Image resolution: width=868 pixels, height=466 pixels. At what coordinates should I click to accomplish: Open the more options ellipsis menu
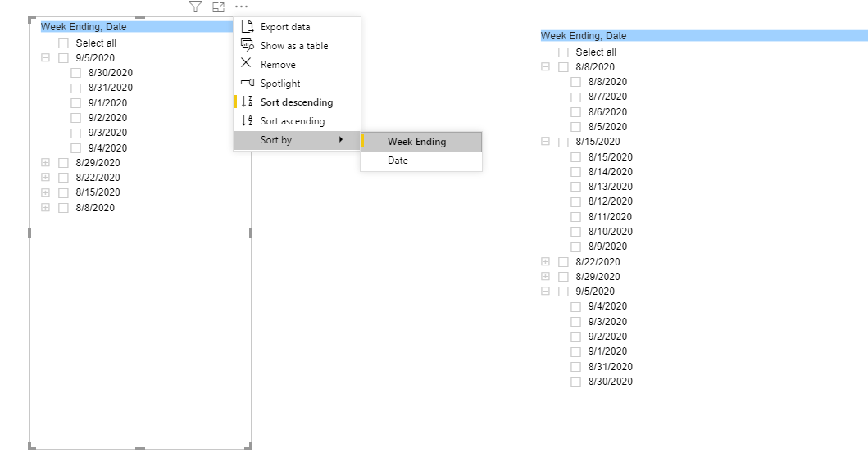click(241, 7)
